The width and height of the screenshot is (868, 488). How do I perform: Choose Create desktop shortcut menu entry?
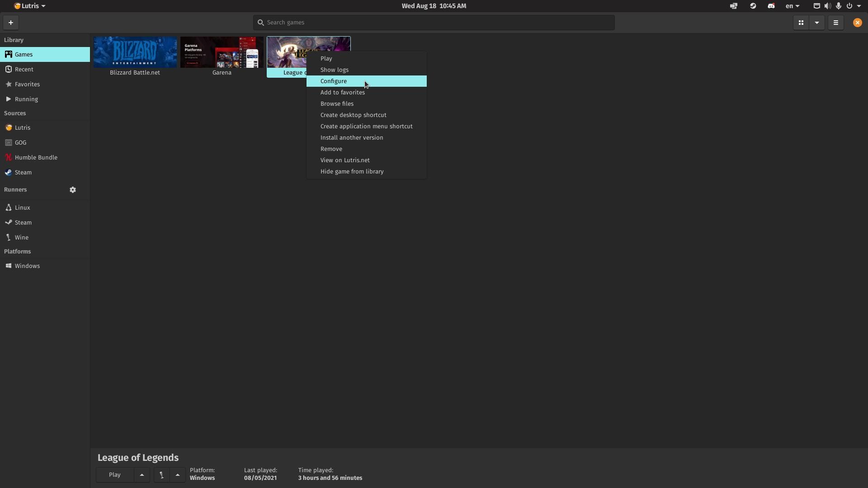click(x=353, y=115)
